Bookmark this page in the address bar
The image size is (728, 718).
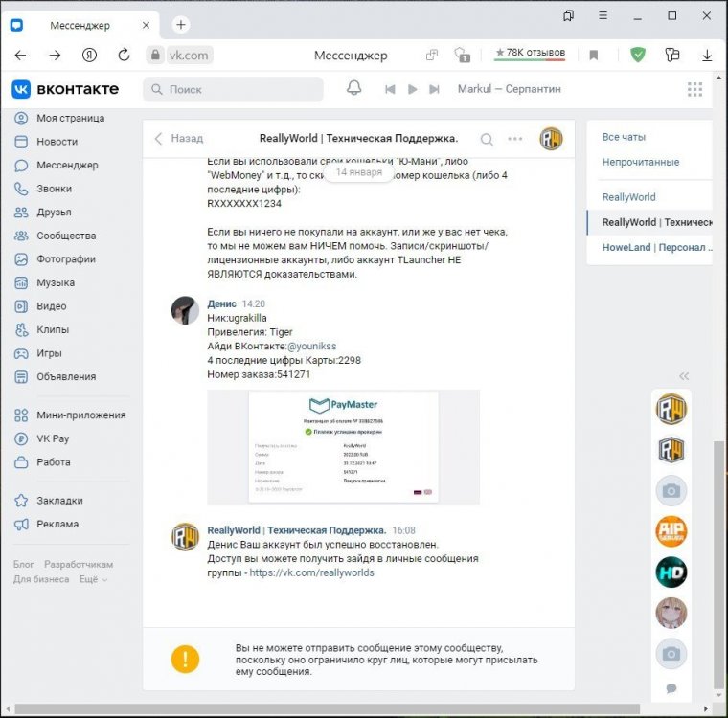(x=593, y=56)
